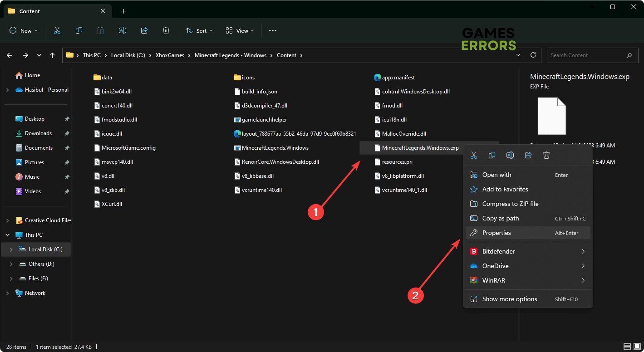Open the MinecraftLegends.Windows application file
This screenshot has width=644, height=352.
click(275, 148)
